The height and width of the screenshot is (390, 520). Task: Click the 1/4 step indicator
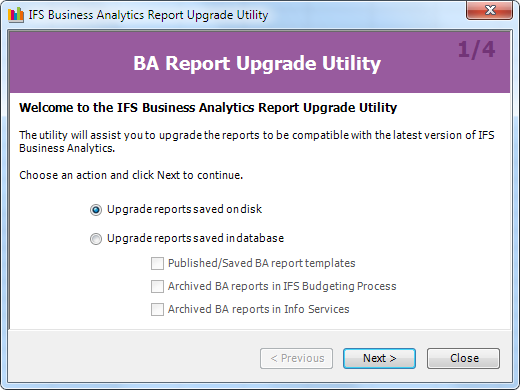pyautogui.click(x=476, y=50)
